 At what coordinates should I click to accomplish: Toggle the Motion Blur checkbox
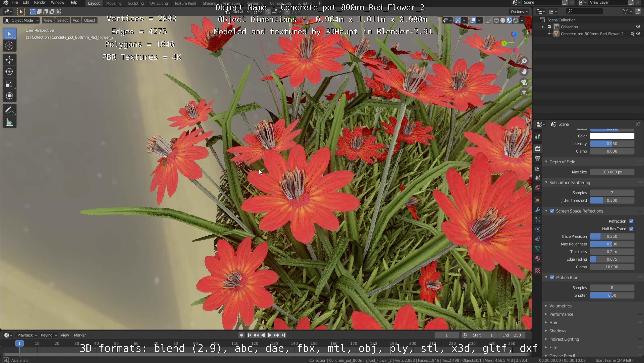point(552,277)
